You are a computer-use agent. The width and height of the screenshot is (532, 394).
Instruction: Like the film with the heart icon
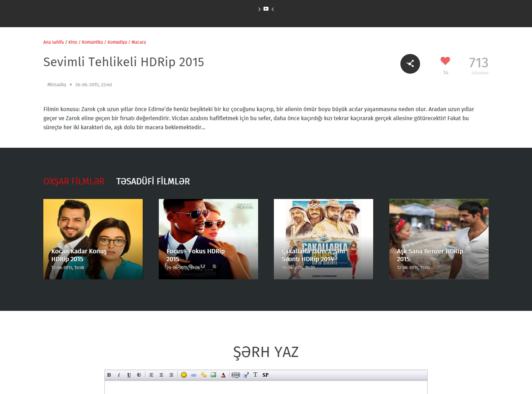[445, 61]
